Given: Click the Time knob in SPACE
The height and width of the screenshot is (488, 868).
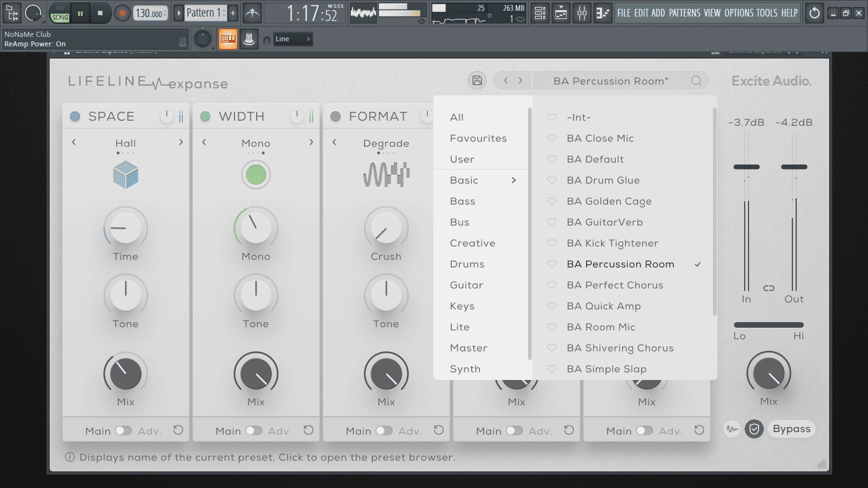Looking at the screenshot, I should [x=126, y=227].
